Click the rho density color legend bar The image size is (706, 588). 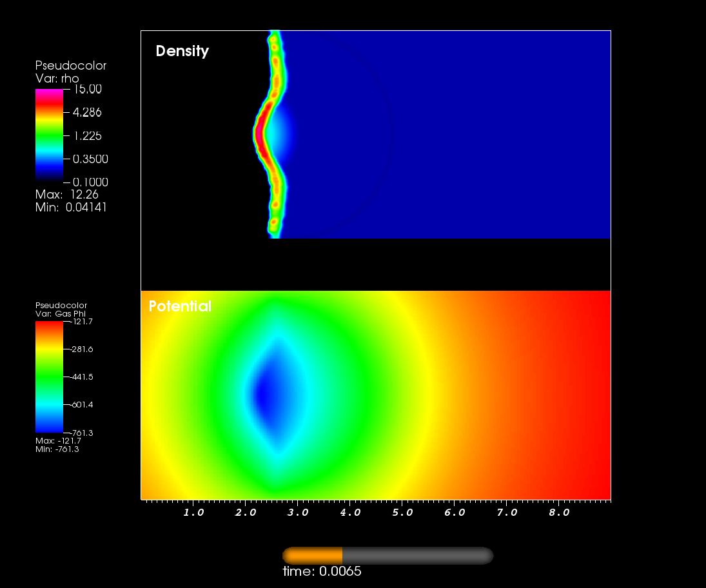pos(49,135)
